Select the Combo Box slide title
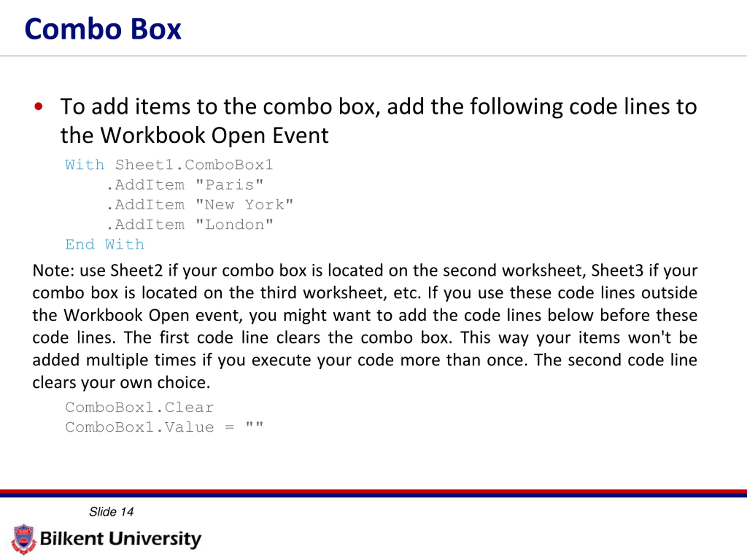This screenshot has width=747, height=560. [x=103, y=29]
